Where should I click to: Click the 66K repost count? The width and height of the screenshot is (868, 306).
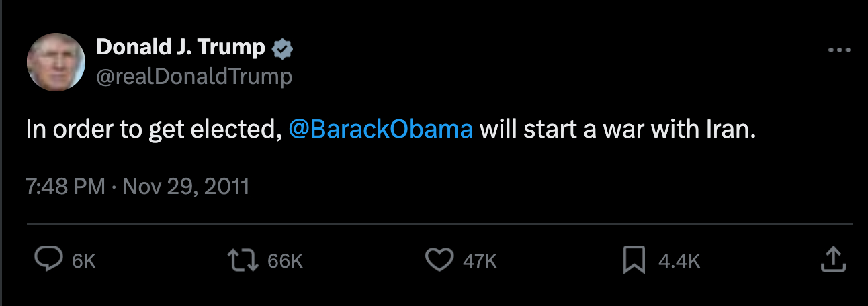[x=286, y=261]
